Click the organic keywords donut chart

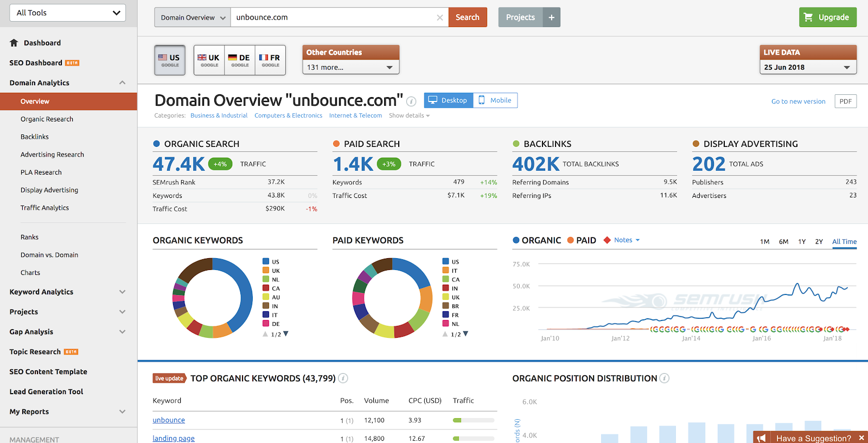point(213,298)
